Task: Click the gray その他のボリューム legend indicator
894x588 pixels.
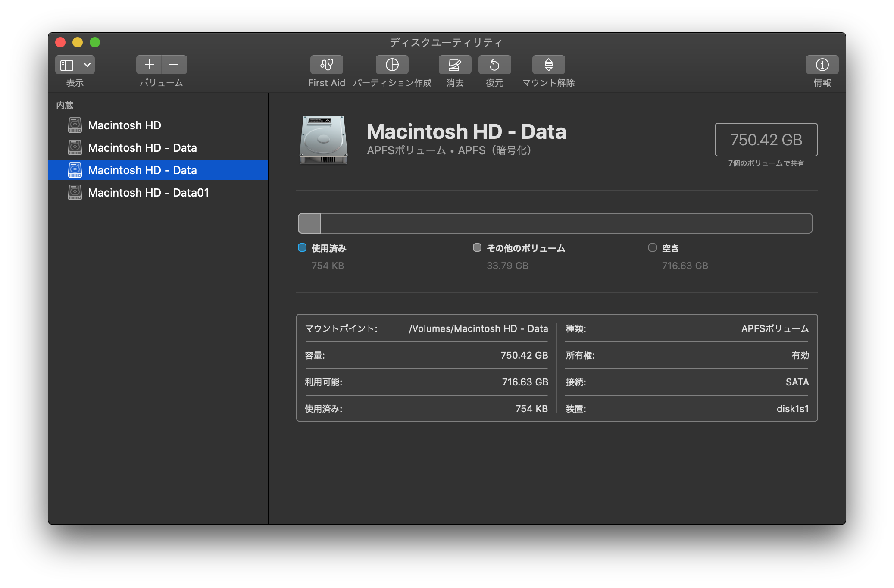Action: click(477, 247)
